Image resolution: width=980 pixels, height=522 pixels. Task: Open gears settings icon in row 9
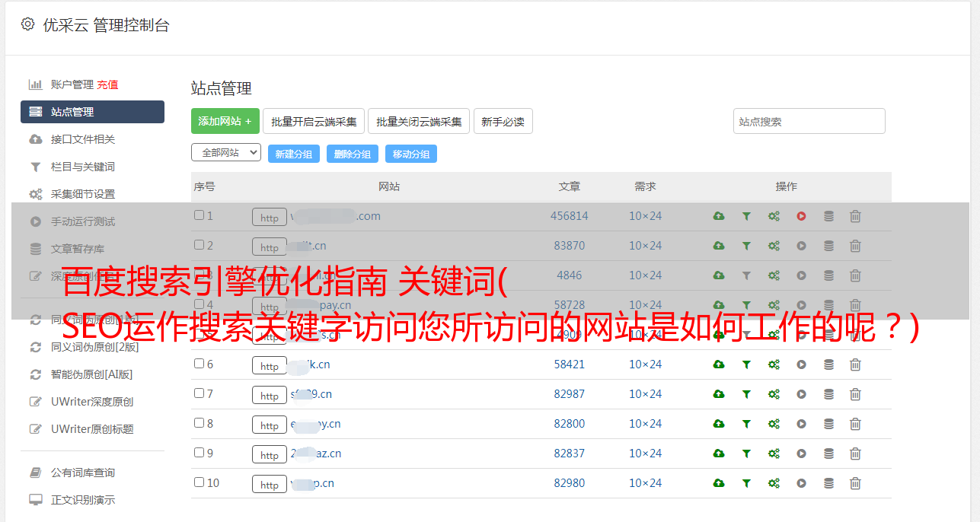click(x=774, y=454)
